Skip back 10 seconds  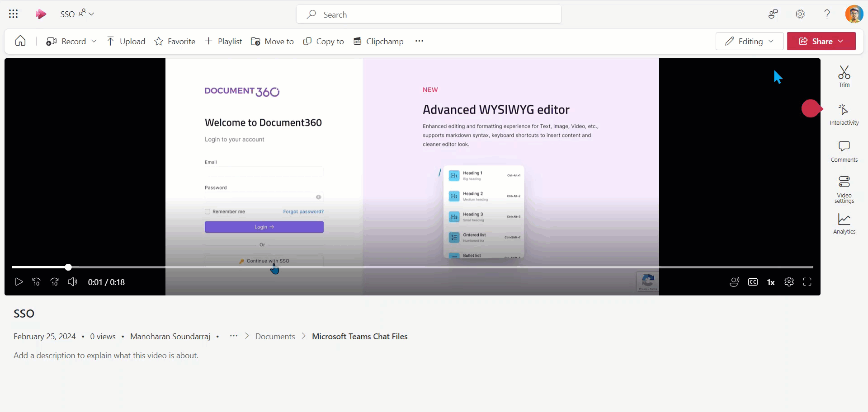tap(37, 282)
